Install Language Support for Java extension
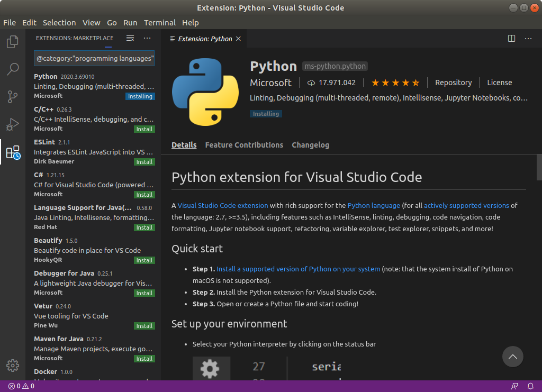 click(144, 227)
